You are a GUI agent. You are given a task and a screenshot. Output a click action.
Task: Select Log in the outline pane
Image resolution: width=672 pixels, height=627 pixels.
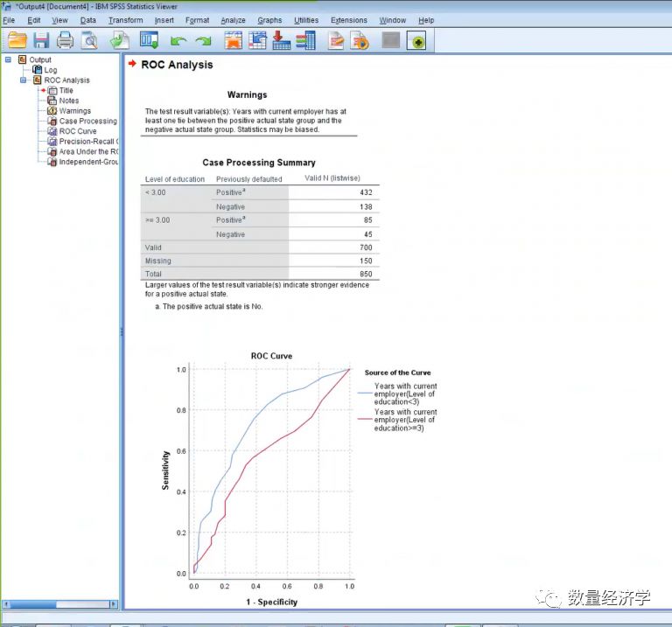[51, 70]
